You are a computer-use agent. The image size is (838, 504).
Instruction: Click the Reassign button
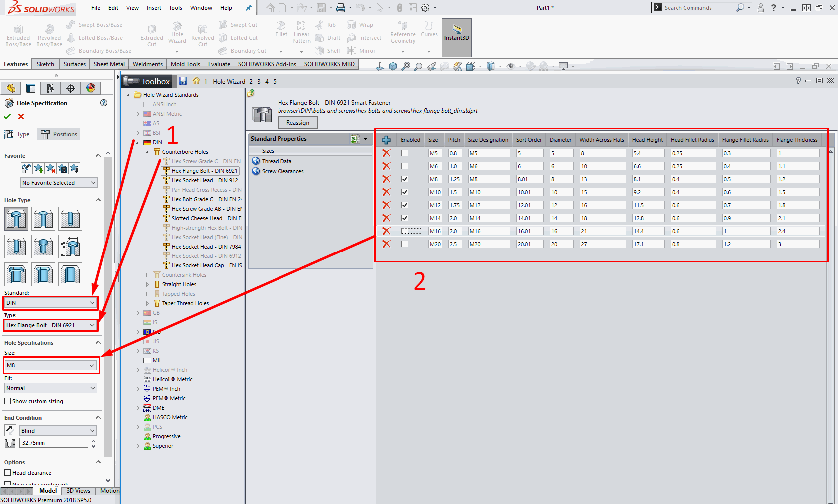[298, 123]
